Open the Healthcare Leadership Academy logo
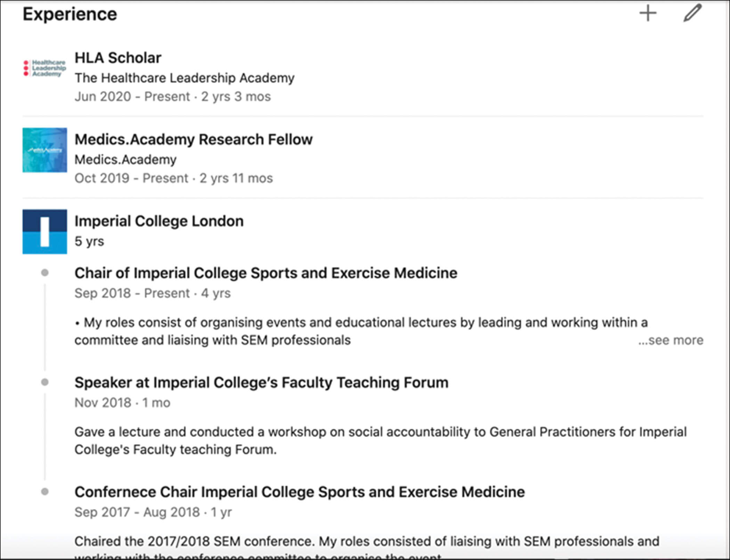This screenshot has width=730, height=560. point(44,68)
